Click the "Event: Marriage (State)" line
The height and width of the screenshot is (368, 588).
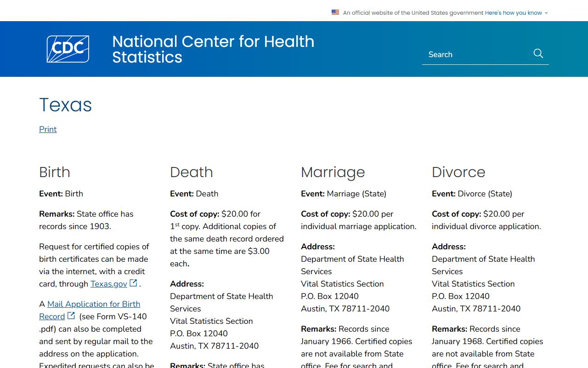coord(344,194)
